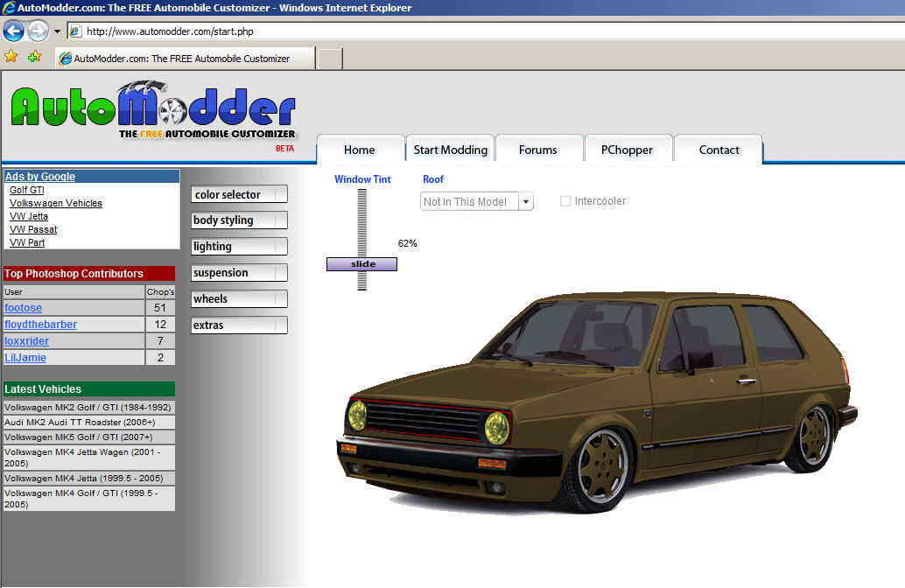Viewport: 905px width, 588px height.
Task: Expand the color selector menu
Action: tap(239, 194)
